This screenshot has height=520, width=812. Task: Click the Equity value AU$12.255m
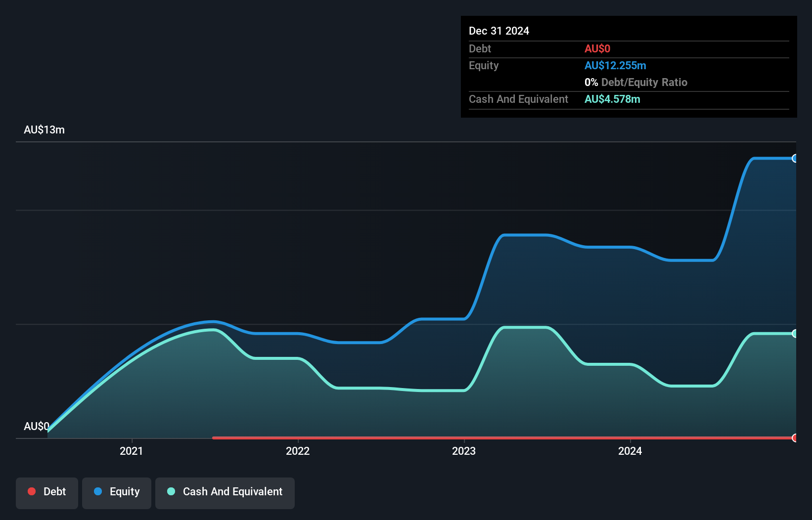[615, 65]
